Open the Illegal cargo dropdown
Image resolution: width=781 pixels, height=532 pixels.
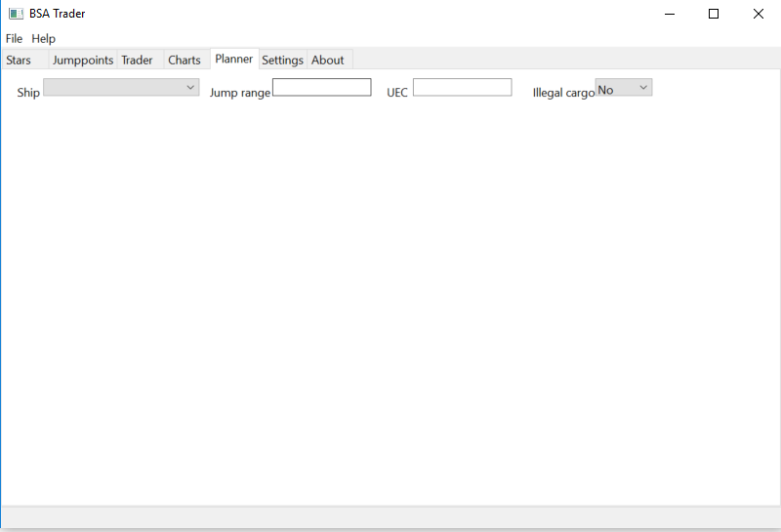pyautogui.click(x=624, y=88)
